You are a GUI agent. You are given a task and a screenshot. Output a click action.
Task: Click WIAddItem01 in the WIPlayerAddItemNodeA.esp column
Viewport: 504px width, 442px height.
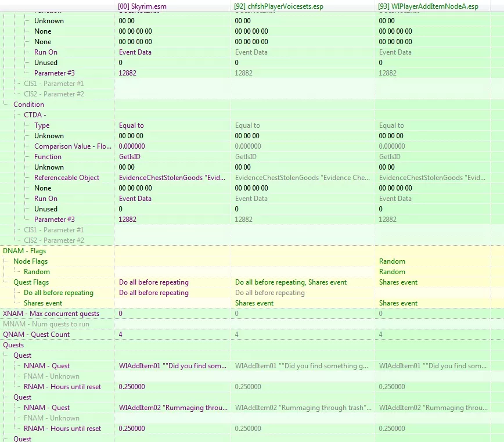click(433, 366)
